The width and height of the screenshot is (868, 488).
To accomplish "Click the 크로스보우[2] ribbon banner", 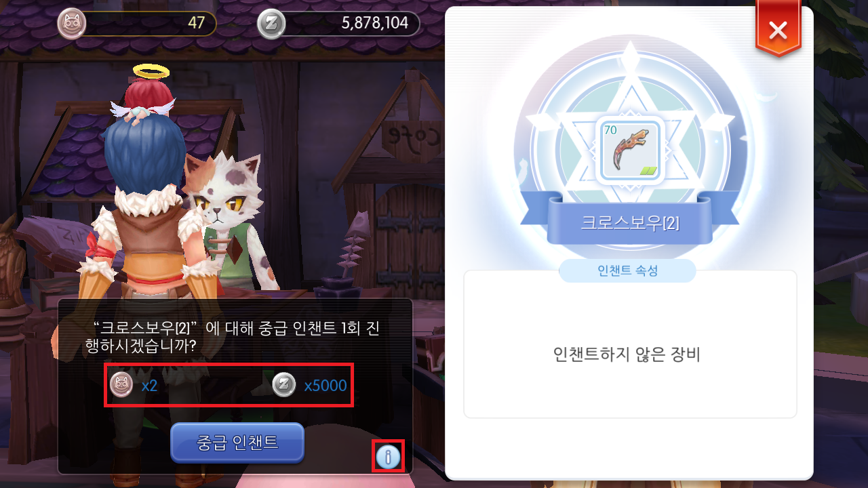I will [629, 223].
